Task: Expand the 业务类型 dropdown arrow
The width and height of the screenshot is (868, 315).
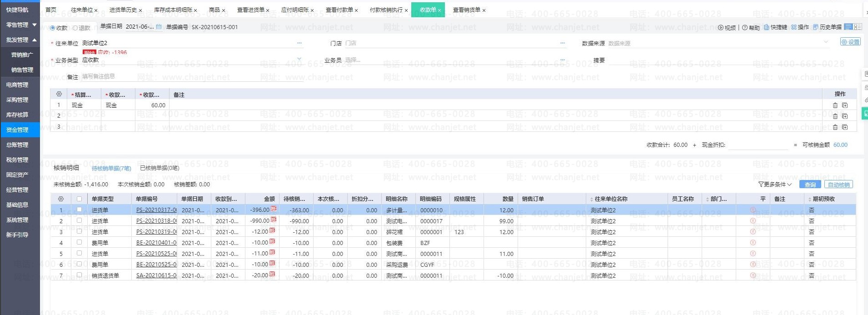Action: coord(299,59)
